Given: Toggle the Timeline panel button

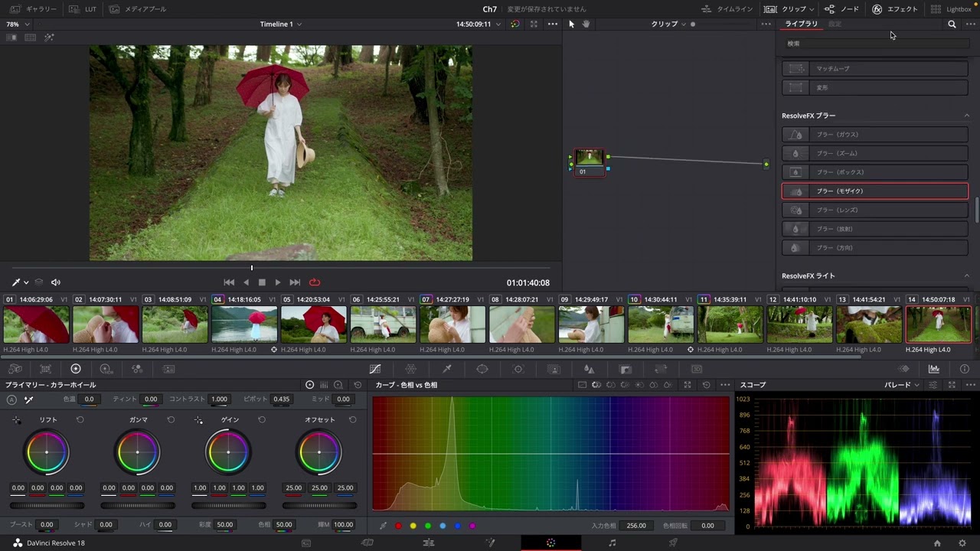Looking at the screenshot, I should 727,9.
